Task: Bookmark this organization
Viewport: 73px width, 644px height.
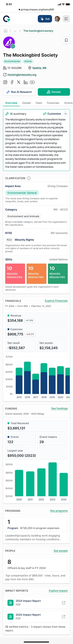Action: click(66, 40)
